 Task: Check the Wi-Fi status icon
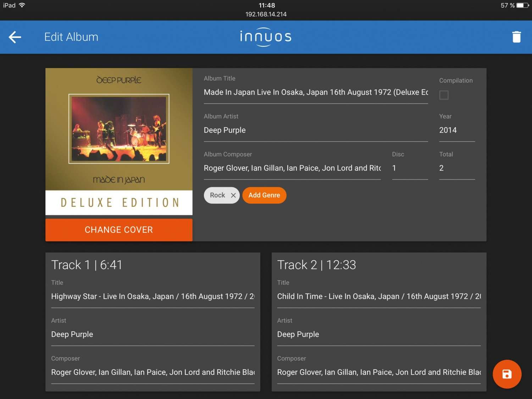coord(22,5)
